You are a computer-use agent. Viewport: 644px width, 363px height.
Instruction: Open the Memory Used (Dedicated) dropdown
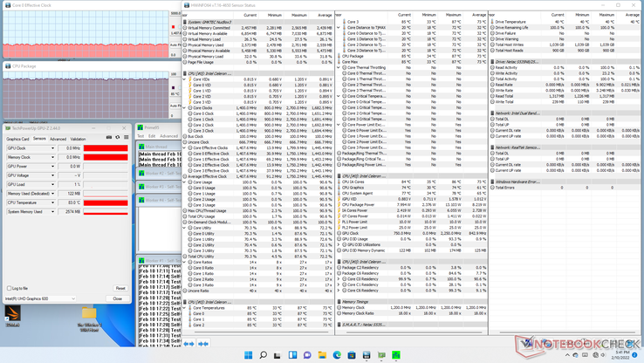(52, 194)
